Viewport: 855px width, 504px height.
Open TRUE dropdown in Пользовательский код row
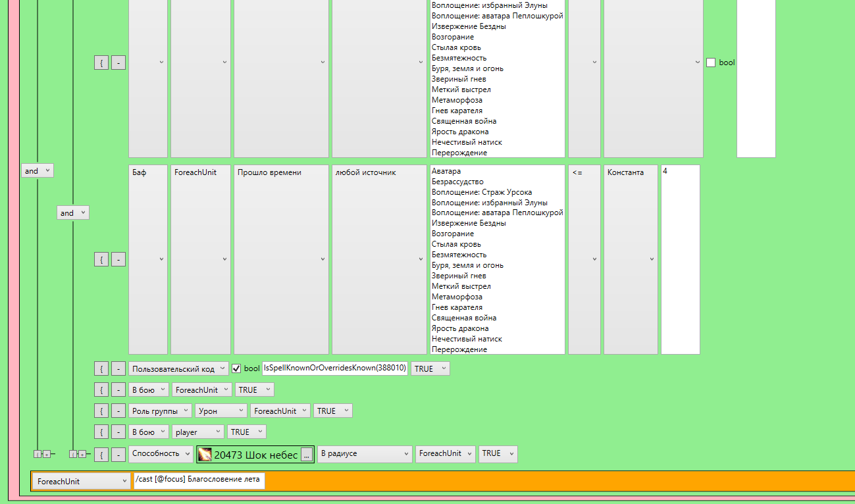[x=430, y=368]
